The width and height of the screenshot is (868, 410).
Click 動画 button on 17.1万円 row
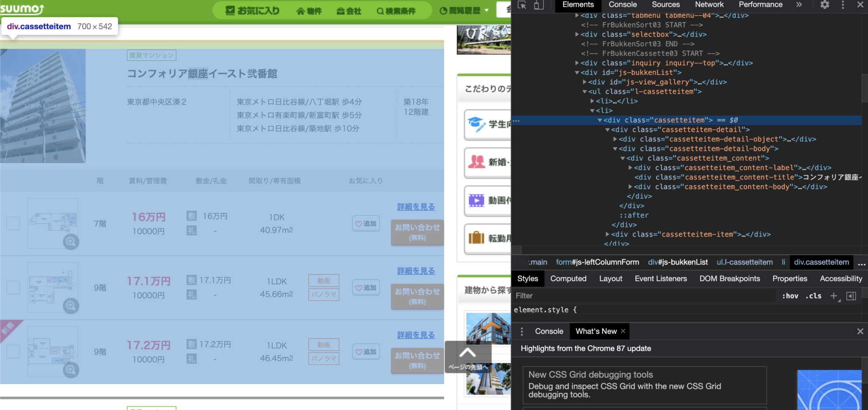click(324, 281)
